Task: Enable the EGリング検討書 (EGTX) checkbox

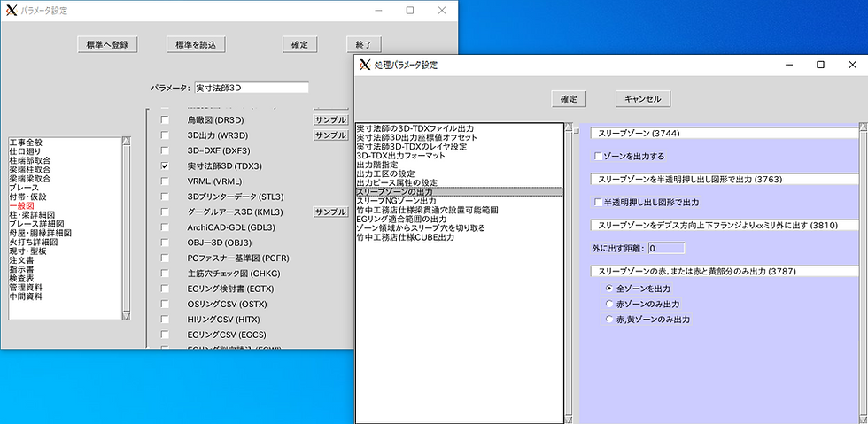Action: pyautogui.click(x=165, y=289)
